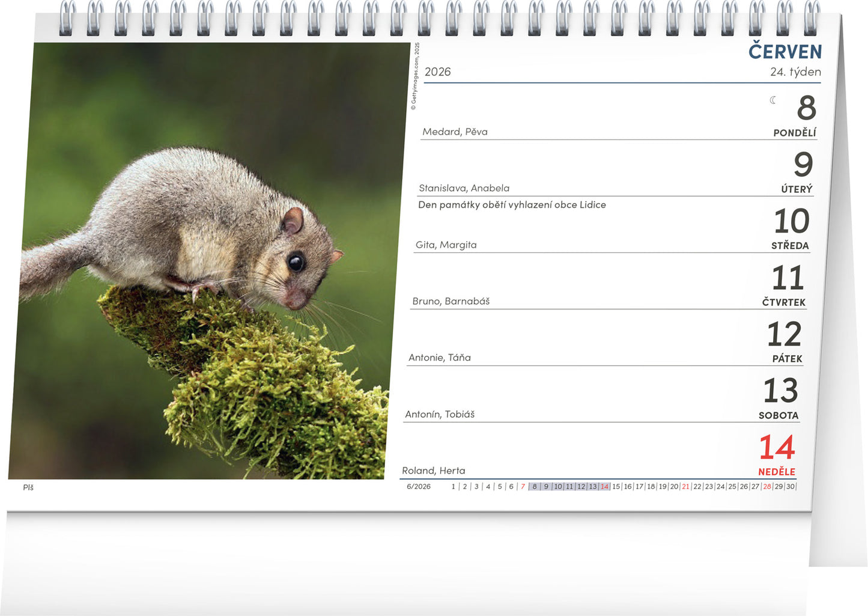Click the Plš photo caption
The height and width of the screenshot is (616, 868).
tap(28, 487)
